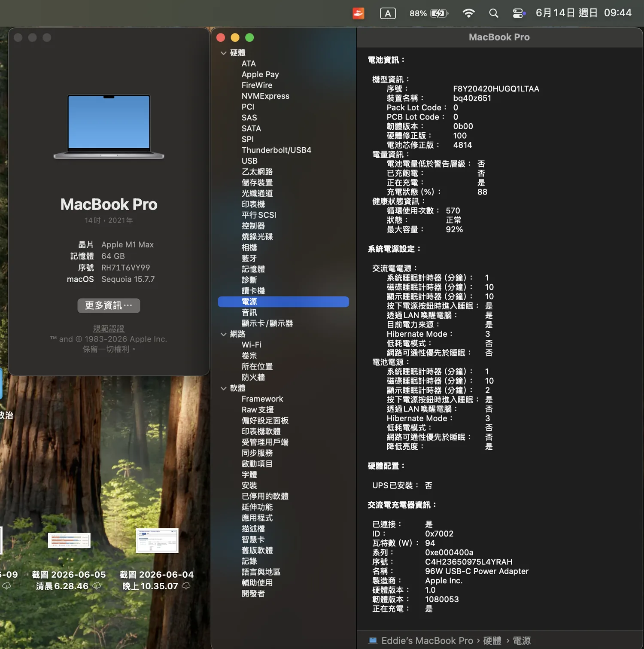
Task: Click the MacBook Pro laptop image
Action: 109,127
